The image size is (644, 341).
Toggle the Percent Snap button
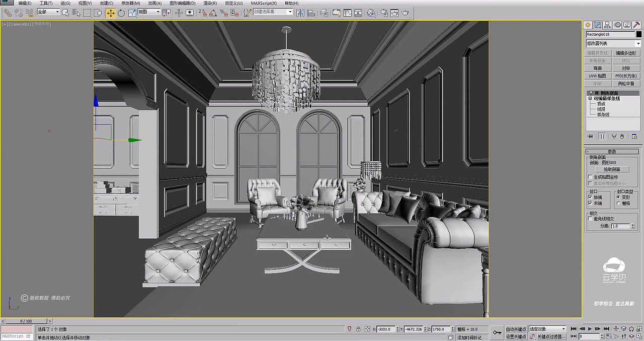(x=224, y=13)
